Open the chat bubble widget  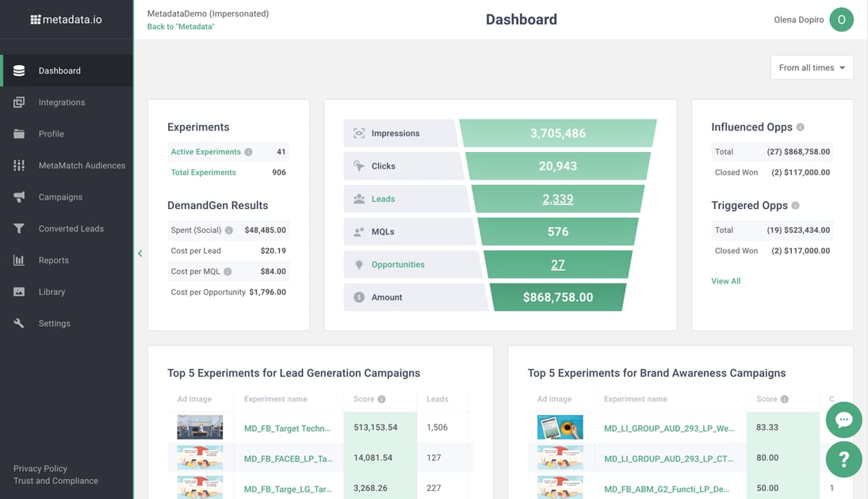[x=843, y=420]
